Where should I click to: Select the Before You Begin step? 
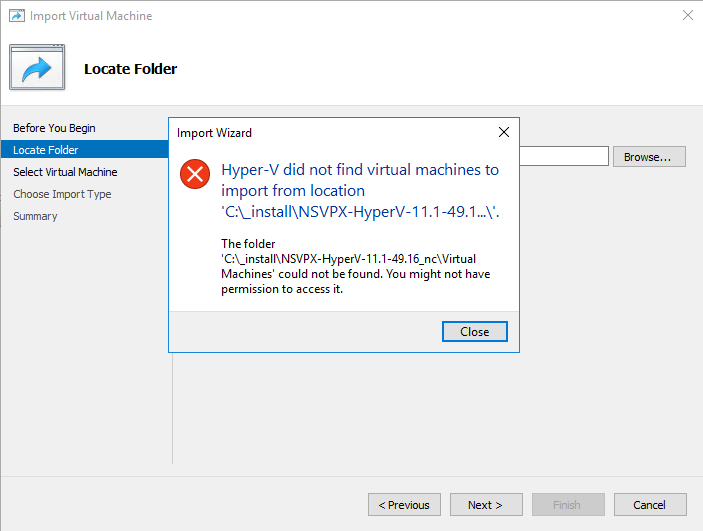[x=54, y=128]
